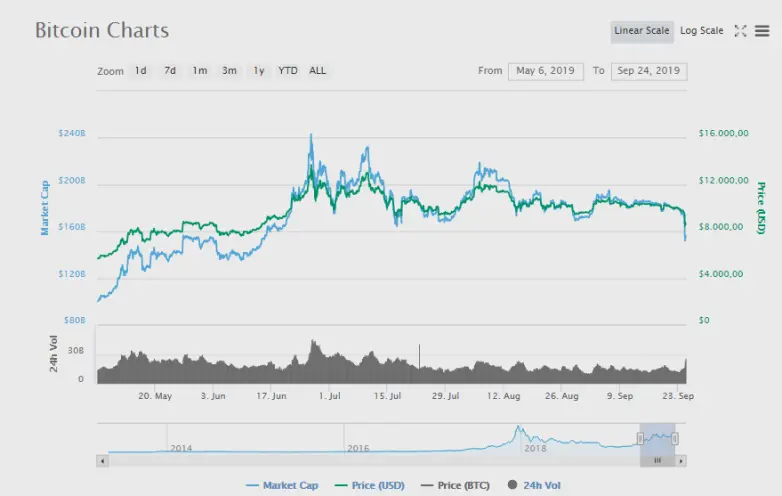Grab the navigator left range handle
Image resolution: width=782 pixels, height=496 pixels.
(640, 439)
